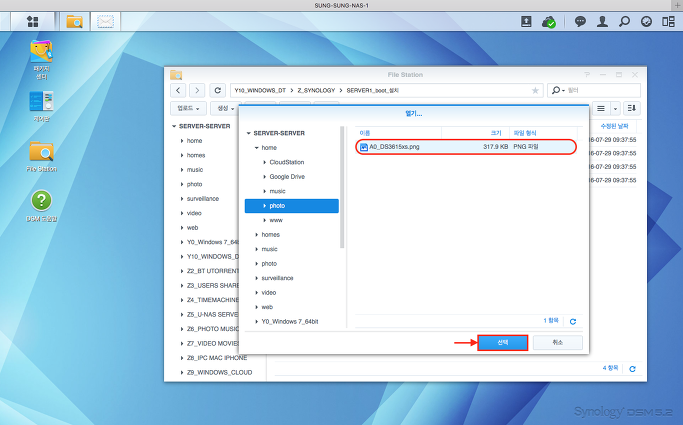Screen dimensions: 683x425
Task: Collapse home folder in dialog tree
Action: point(257,148)
